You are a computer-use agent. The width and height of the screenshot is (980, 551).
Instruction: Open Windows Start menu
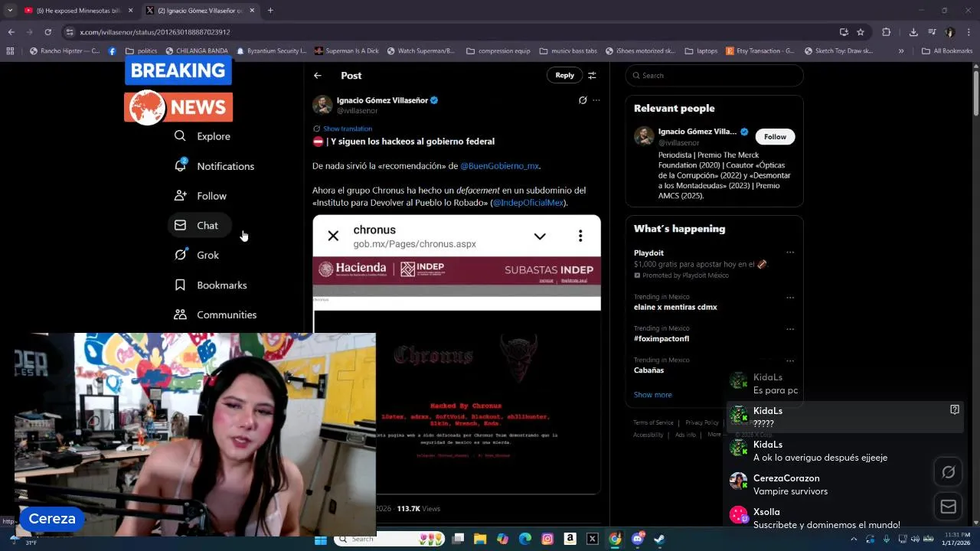pos(321,539)
